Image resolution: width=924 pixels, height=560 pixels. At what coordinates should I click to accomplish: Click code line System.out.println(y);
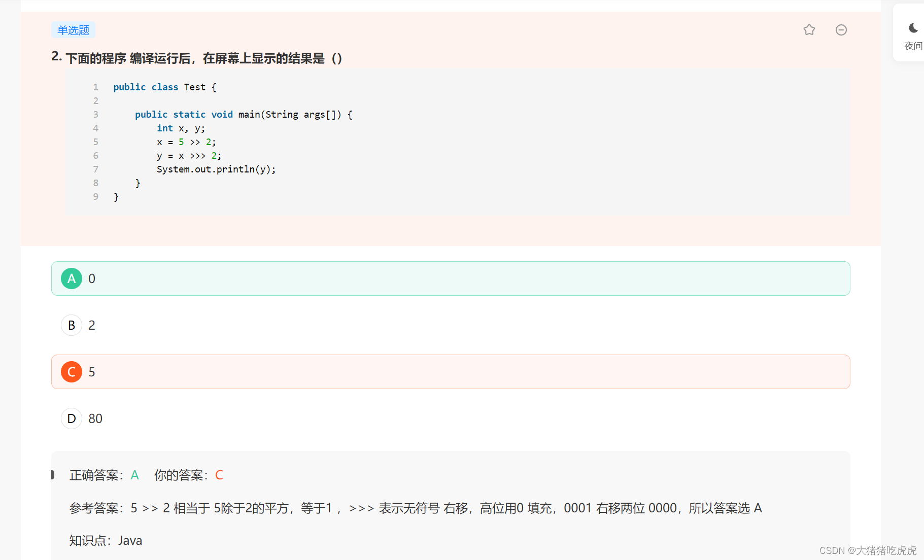click(x=216, y=169)
